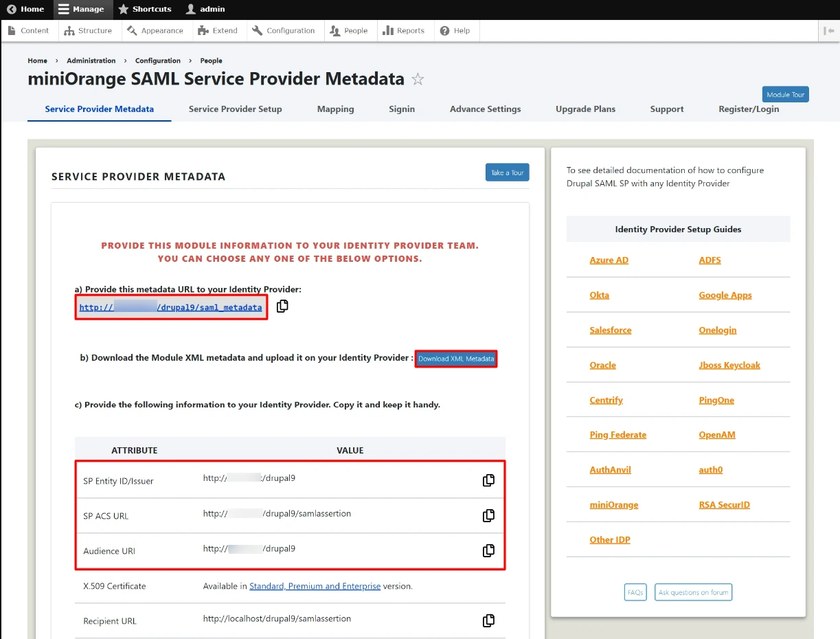Start the Take a Tour guide

(x=507, y=172)
